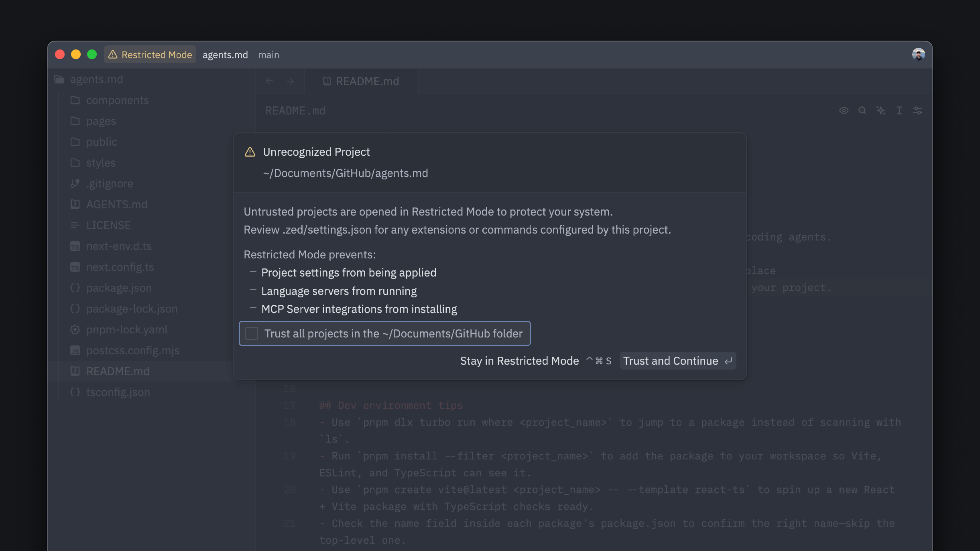Screen dimensions: 980x551
Task: Open editor controls via the sliders icon
Action: (918, 111)
